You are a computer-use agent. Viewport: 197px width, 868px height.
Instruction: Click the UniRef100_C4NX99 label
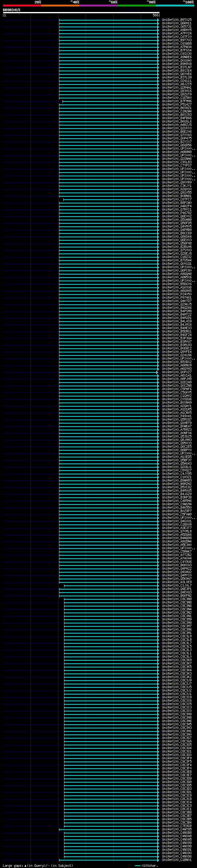pos(176,843)
